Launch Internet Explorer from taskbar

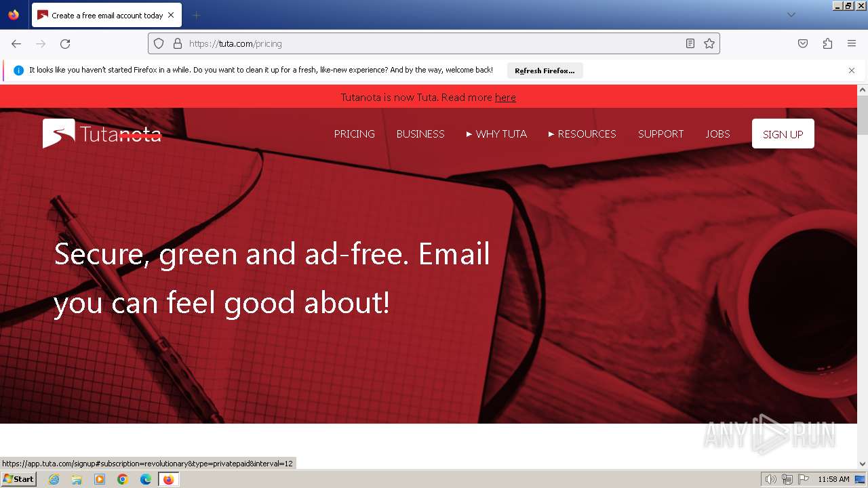click(x=54, y=479)
